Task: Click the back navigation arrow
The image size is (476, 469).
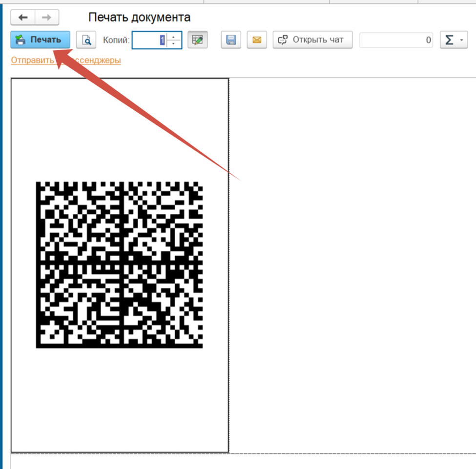Action: [x=23, y=18]
